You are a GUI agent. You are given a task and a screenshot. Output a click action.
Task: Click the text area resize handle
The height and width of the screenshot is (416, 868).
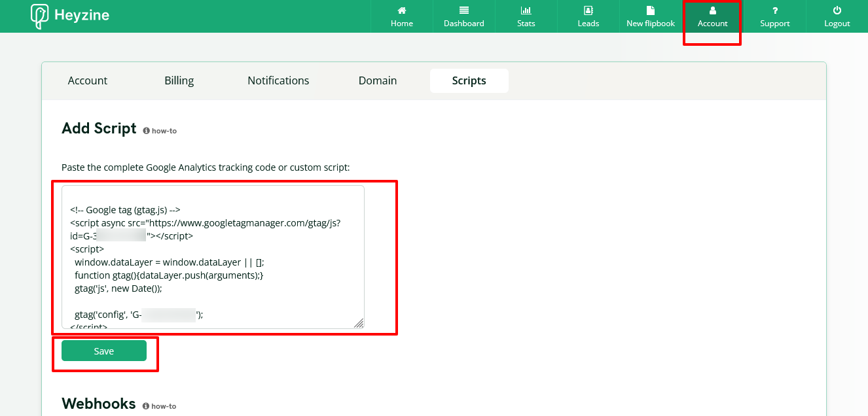pyautogui.click(x=359, y=323)
